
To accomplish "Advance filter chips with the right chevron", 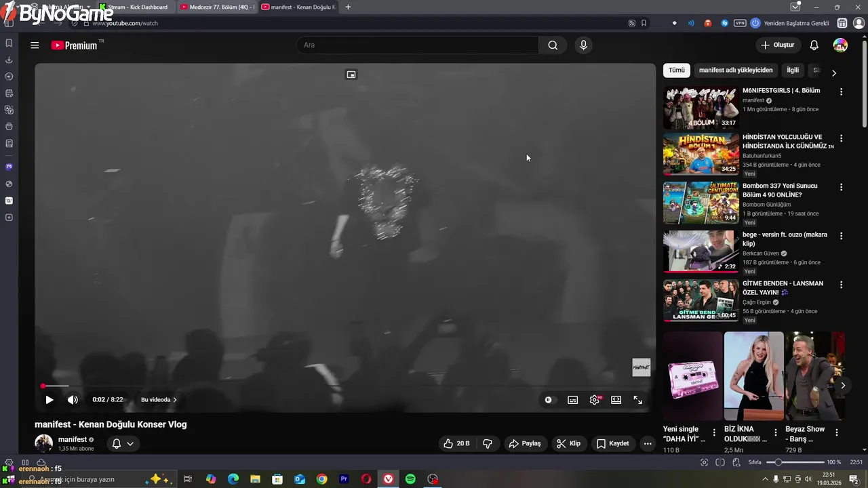I will pyautogui.click(x=834, y=73).
